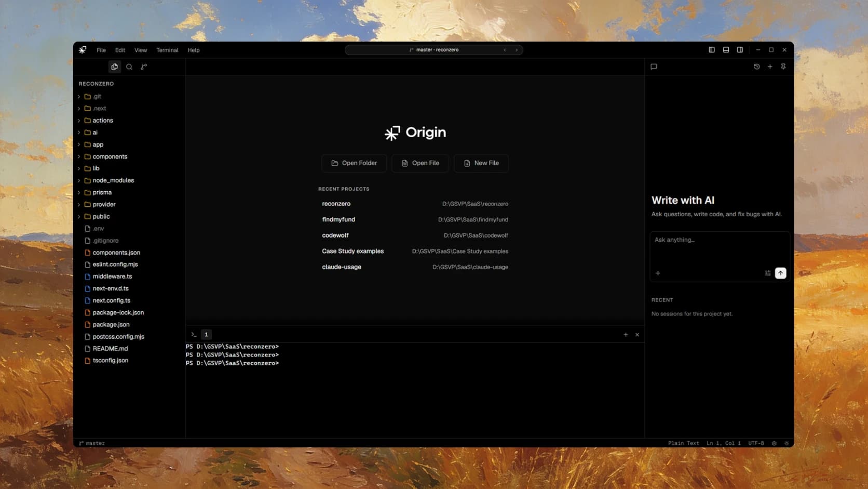Add new terminal with plus icon
Viewport: 868px width, 489px height.
point(626,335)
